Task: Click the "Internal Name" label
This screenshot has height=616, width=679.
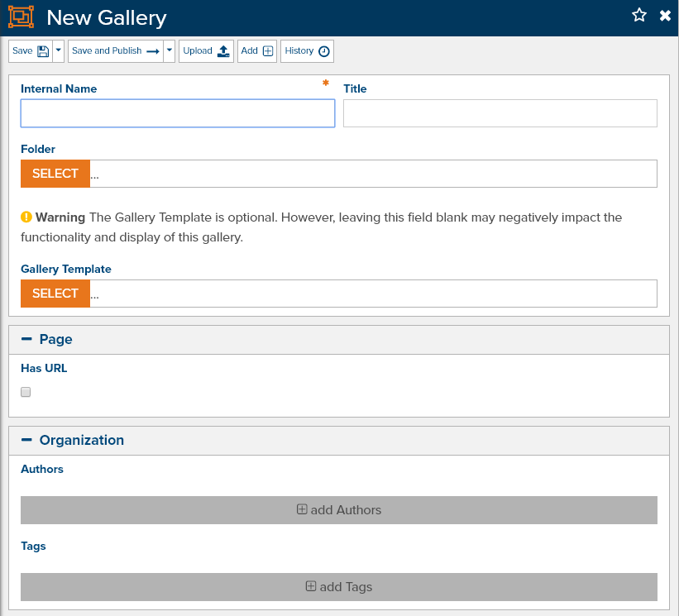Action: (59, 88)
